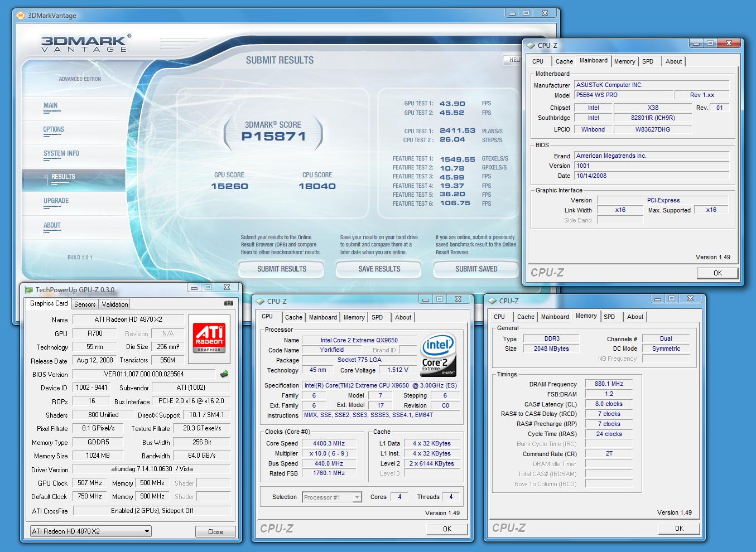The image size is (756, 552).
Task: Switch to the Validation tab in GPU-Z
Action: [x=115, y=304]
